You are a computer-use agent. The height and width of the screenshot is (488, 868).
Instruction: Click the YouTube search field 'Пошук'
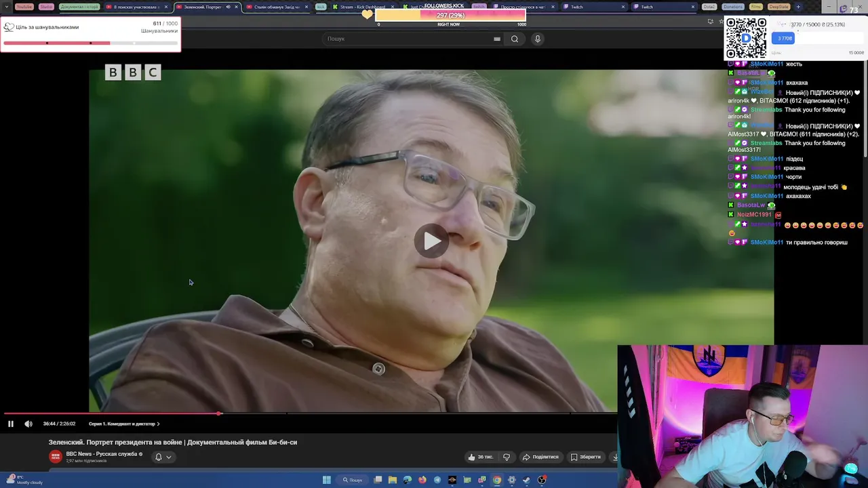pyautogui.click(x=407, y=39)
